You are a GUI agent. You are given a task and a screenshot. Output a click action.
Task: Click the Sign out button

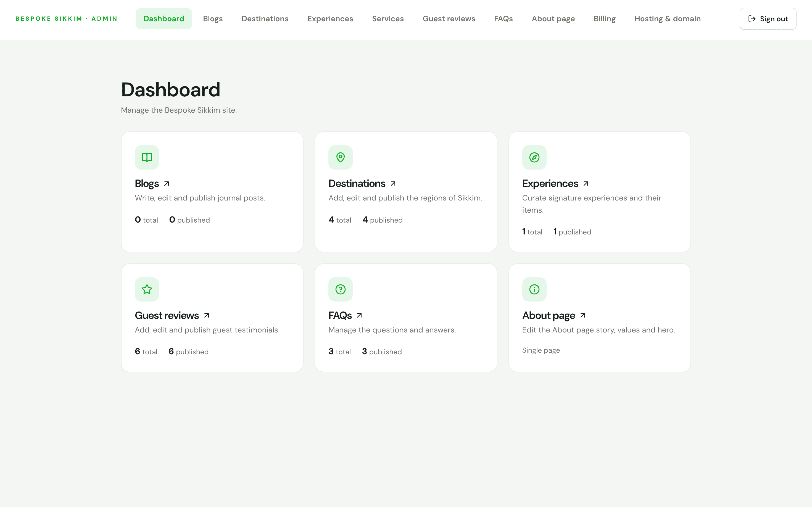click(x=768, y=19)
